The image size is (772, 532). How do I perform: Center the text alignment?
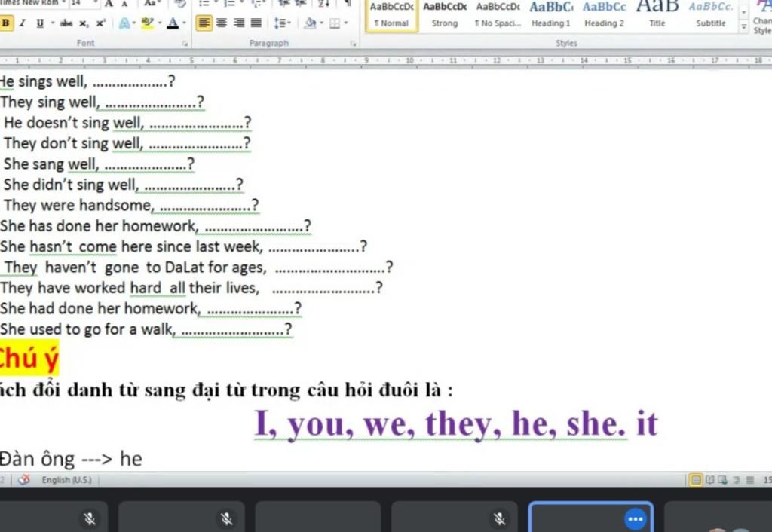click(222, 23)
